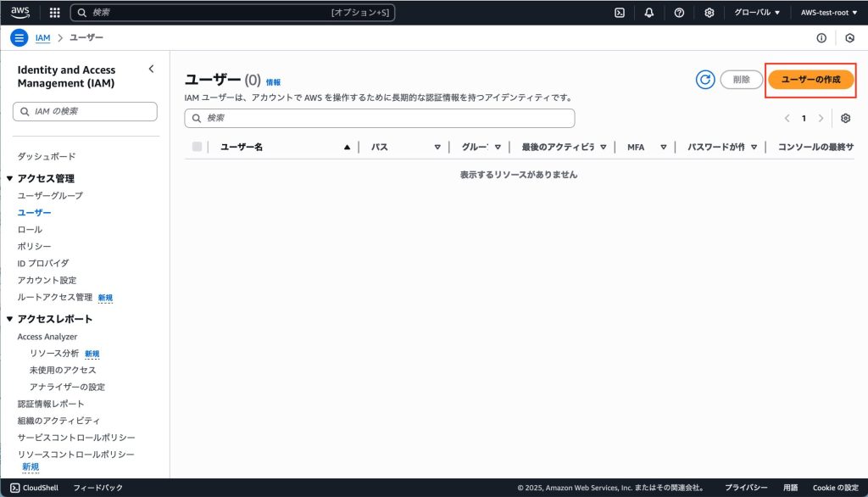Open the help question mark icon
Viewport: 868px width, 497px height.
point(679,12)
